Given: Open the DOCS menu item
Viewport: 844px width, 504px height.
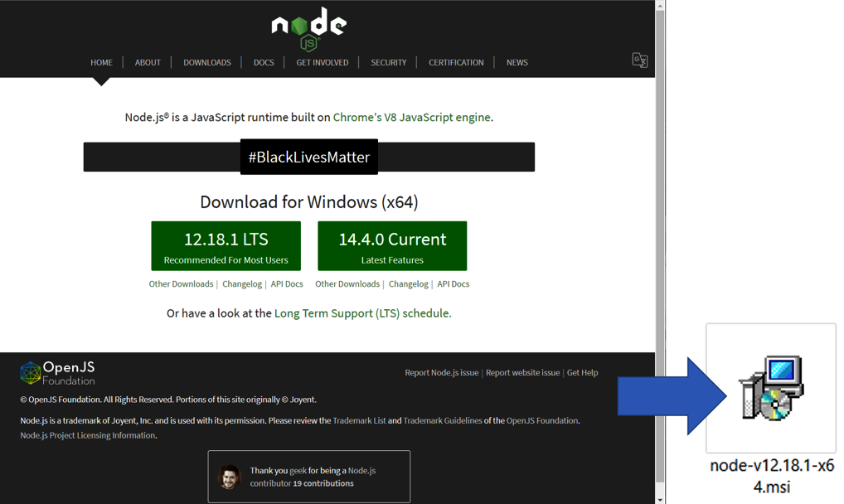Looking at the screenshot, I should [264, 62].
